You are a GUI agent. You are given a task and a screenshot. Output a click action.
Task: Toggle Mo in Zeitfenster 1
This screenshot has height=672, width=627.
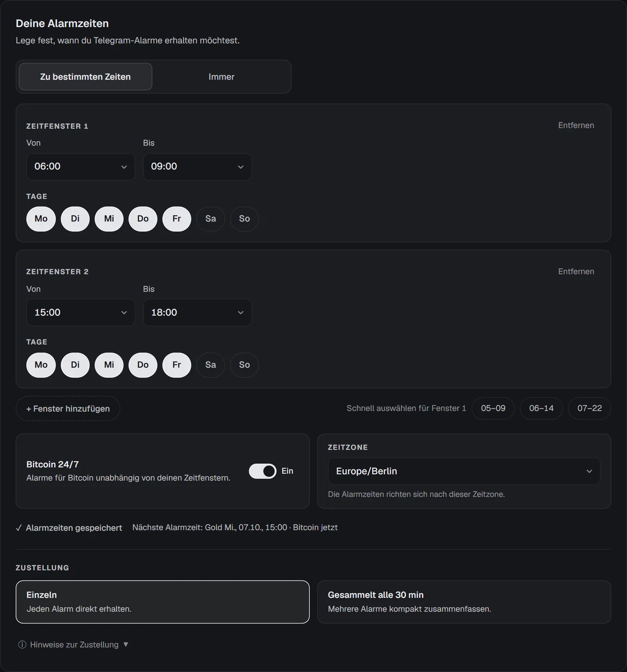pyautogui.click(x=41, y=219)
